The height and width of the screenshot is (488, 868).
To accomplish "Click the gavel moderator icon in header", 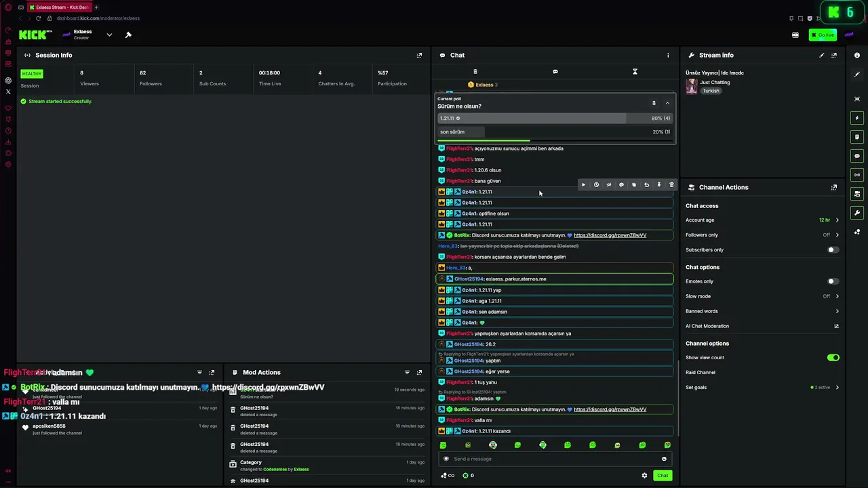I will (x=128, y=35).
